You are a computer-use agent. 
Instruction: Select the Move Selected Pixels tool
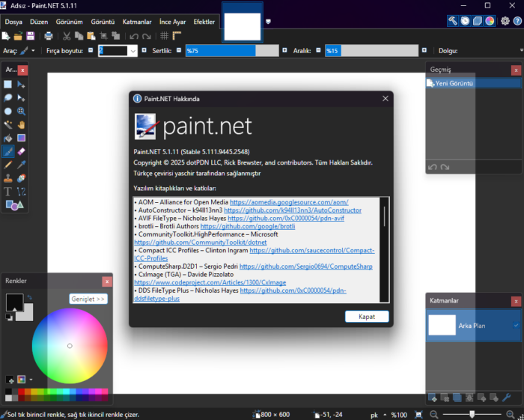(x=21, y=84)
